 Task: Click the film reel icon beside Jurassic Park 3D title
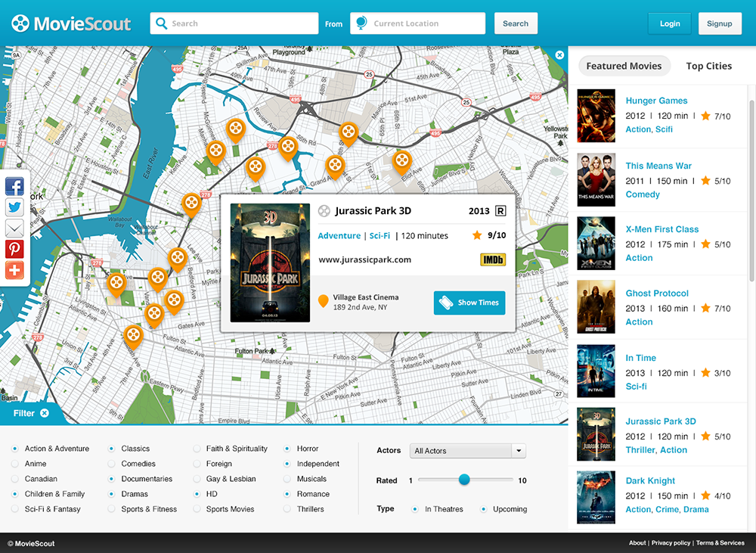point(324,211)
